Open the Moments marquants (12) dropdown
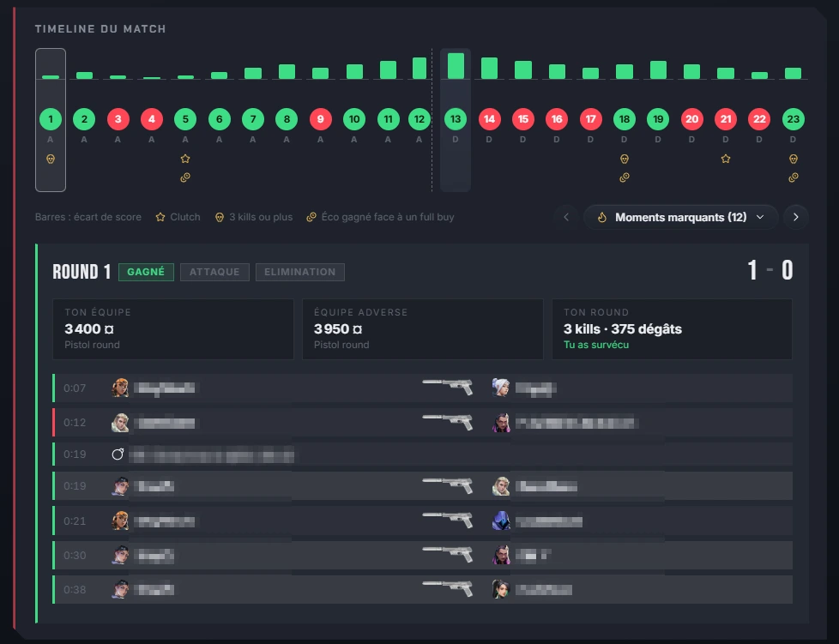839x644 pixels. tap(680, 217)
